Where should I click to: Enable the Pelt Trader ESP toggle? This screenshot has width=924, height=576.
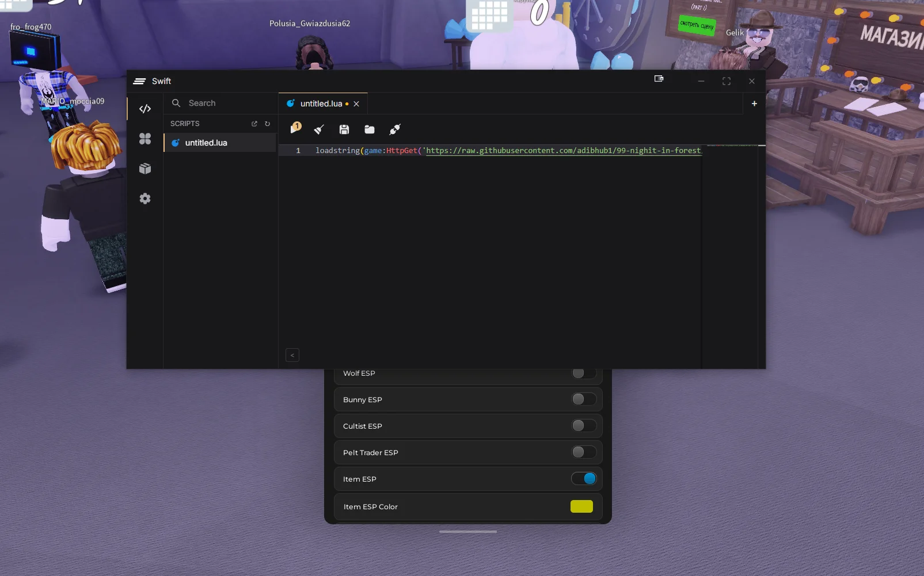pyautogui.click(x=584, y=452)
